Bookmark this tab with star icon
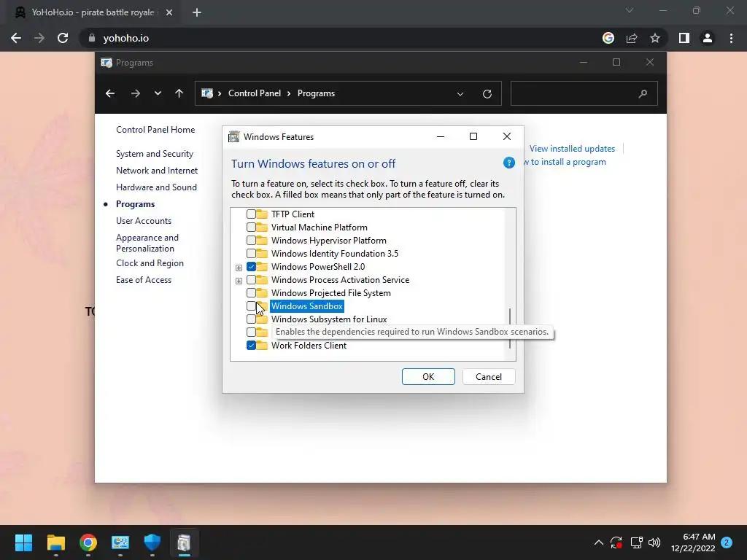Screen dimensions: 747x560 coord(655,38)
